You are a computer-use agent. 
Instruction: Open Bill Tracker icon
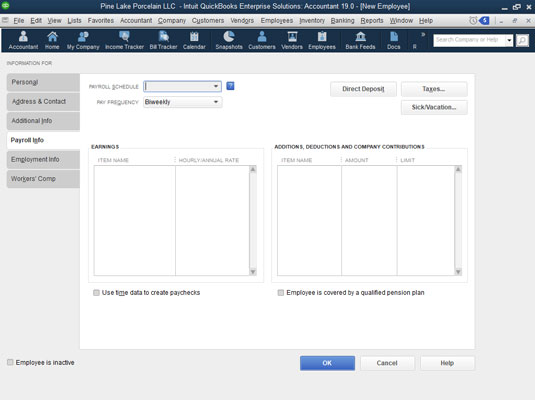pos(163,40)
